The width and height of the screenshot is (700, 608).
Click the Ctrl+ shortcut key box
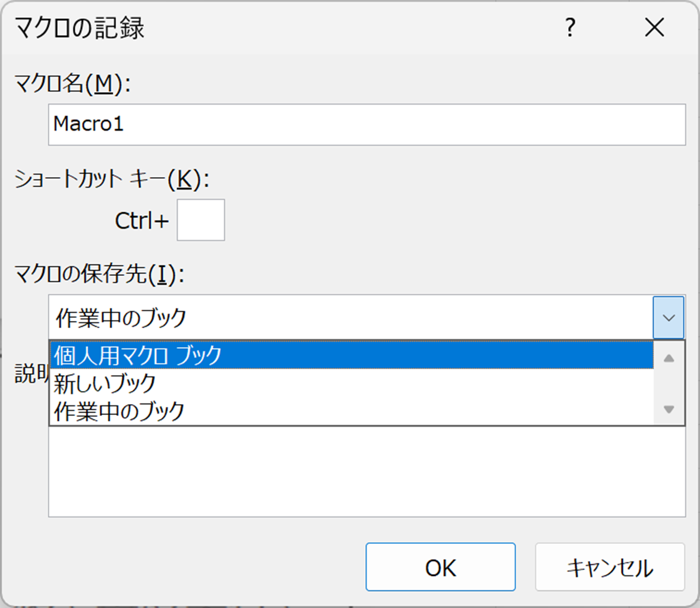[201, 220]
